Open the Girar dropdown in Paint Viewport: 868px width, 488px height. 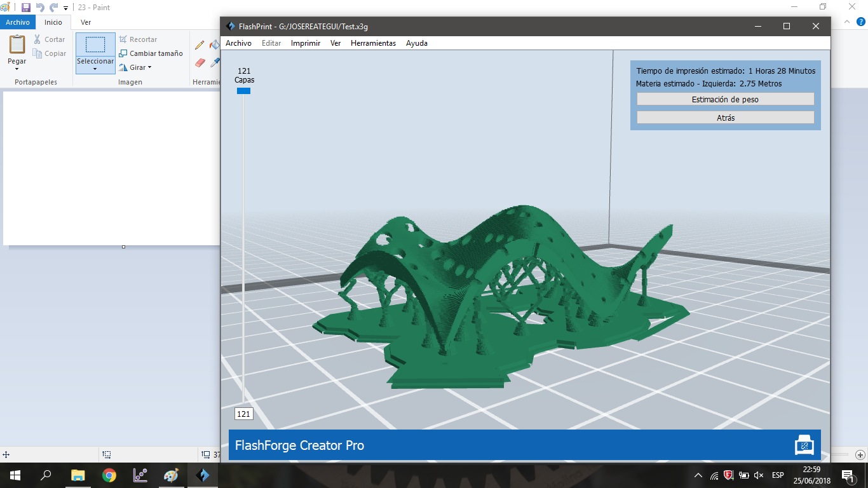[135, 67]
